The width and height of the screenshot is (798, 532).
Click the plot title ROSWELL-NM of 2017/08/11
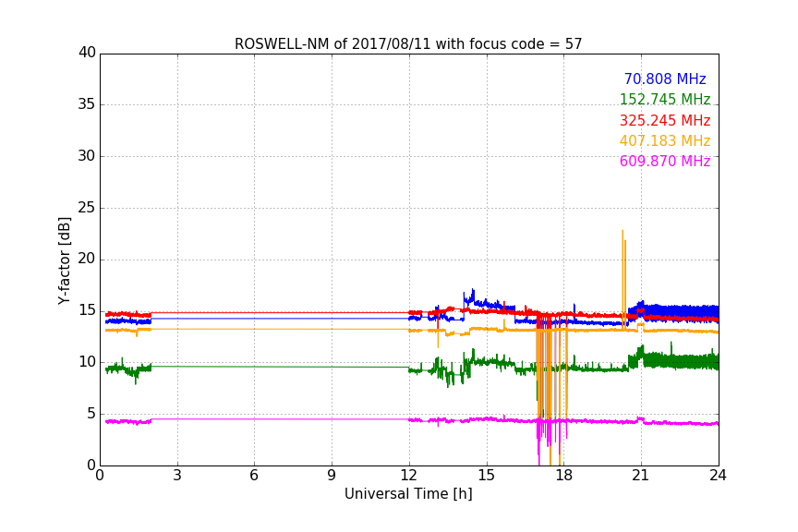click(x=408, y=44)
